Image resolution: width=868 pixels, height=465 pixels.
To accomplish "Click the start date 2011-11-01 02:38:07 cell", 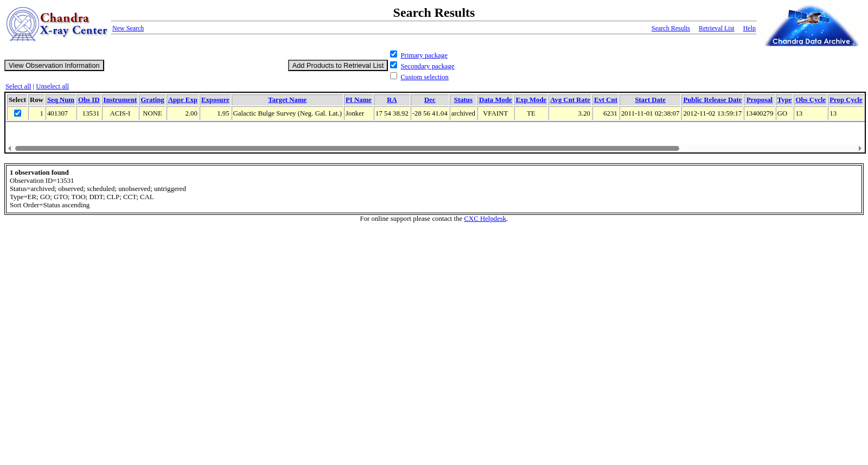I will pos(650,113).
